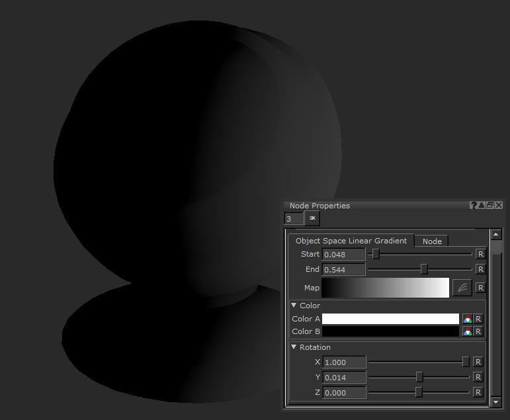Open color picker icon for Color A

pos(467,319)
